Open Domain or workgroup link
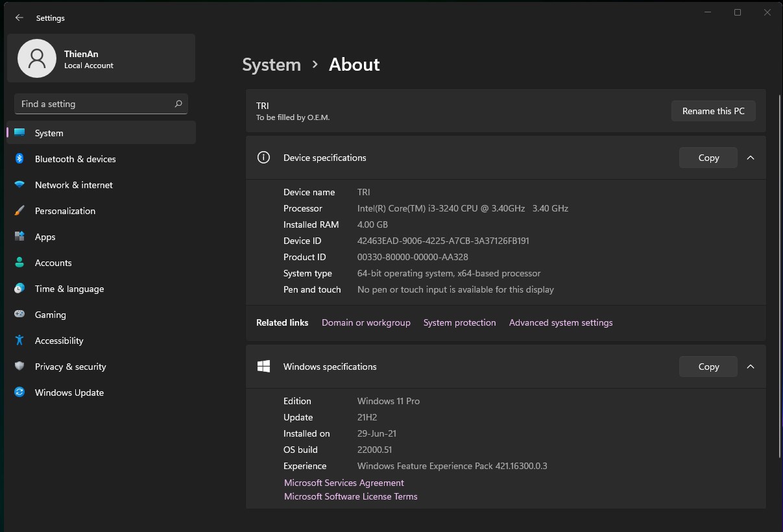This screenshot has height=532, width=783. click(366, 322)
